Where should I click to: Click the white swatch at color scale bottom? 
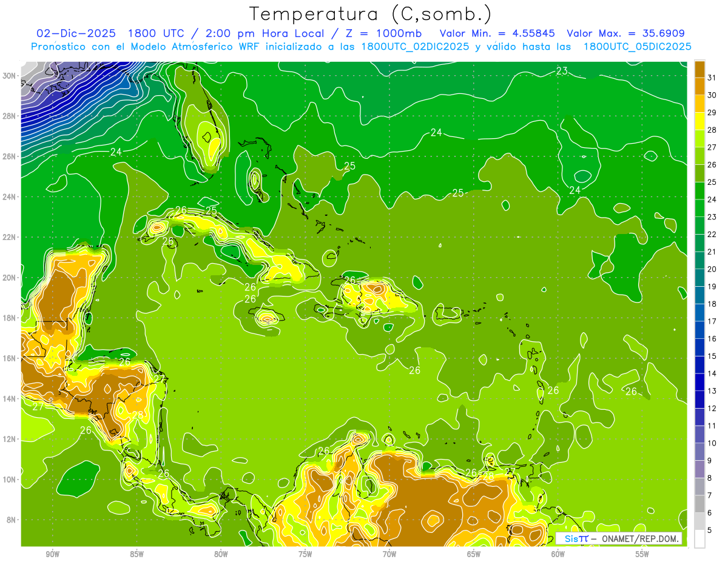[699, 539]
